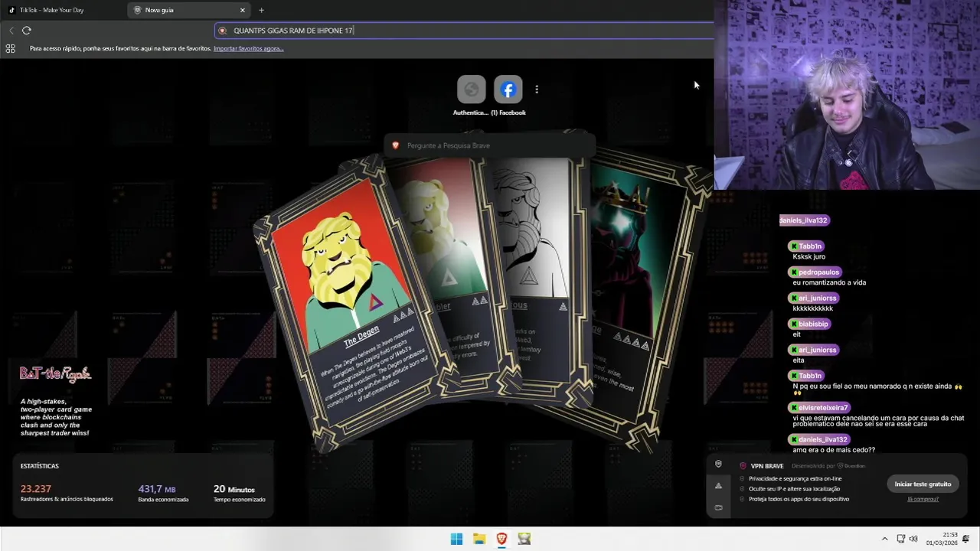Screen dimensions: 980x551
Task: Open File Explorer from the taskbar
Action: [479, 539]
